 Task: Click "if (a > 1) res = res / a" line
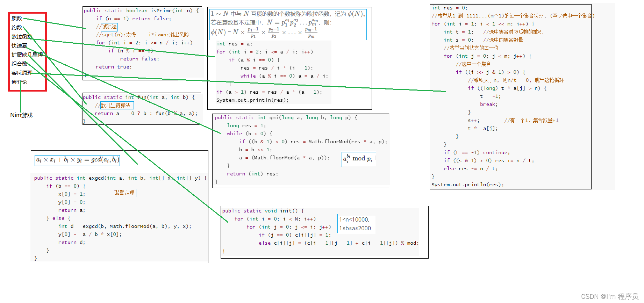[x=269, y=92]
